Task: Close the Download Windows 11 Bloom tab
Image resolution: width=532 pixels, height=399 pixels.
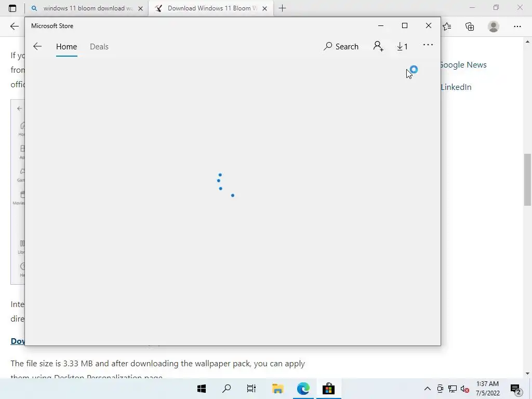Action: pyautogui.click(x=264, y=8)
